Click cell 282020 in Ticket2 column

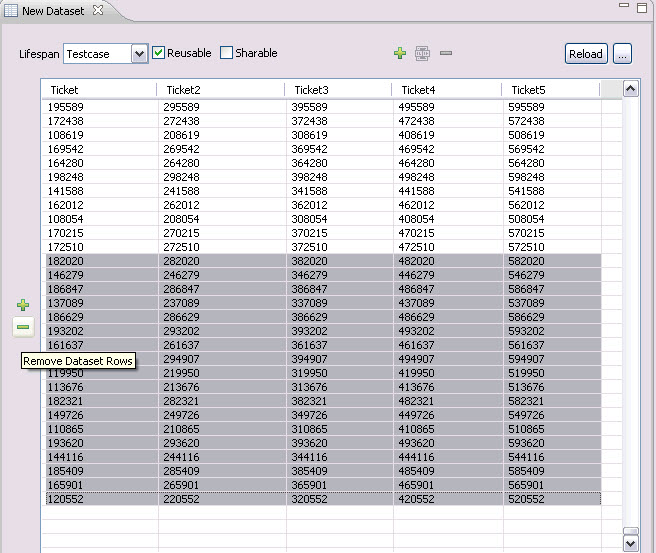pyautogui.click(x=223, y=261)
